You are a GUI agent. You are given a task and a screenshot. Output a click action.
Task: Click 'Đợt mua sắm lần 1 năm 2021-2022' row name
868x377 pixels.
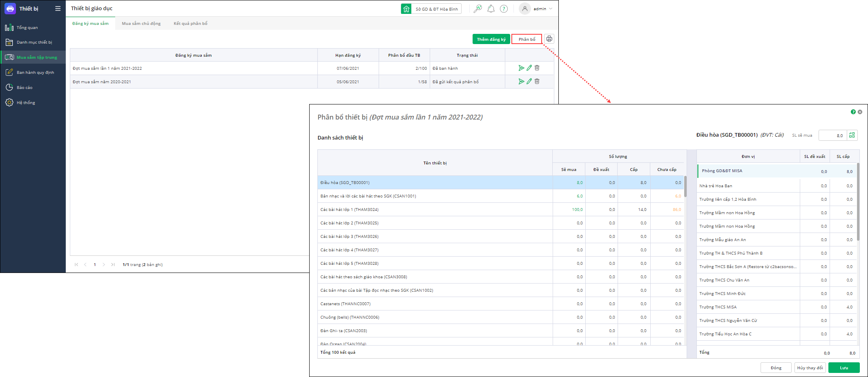(107, 68)
